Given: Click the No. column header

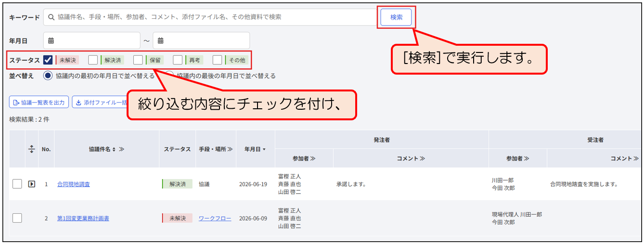Looking at the screenshot, I should point(46,149).
